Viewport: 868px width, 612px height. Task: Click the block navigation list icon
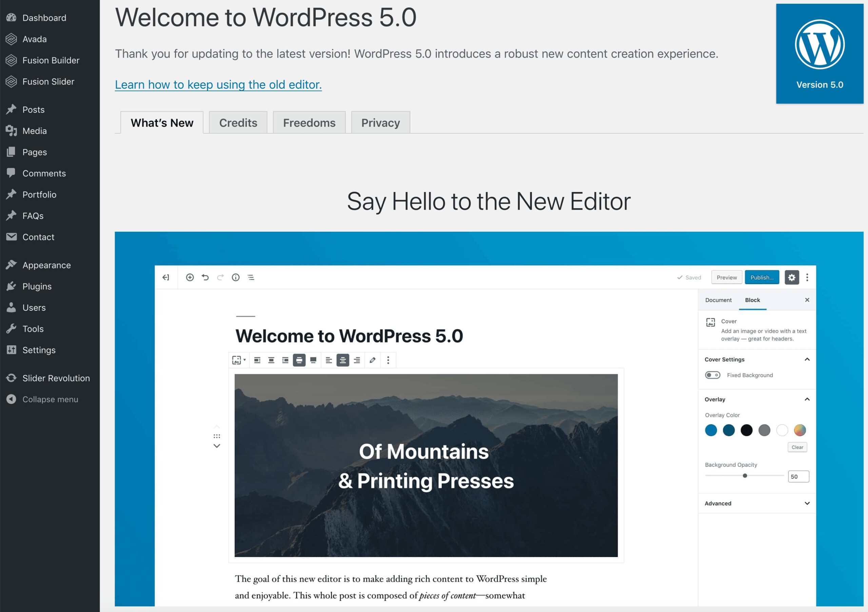pyautogui.click(x=251, y=277)
